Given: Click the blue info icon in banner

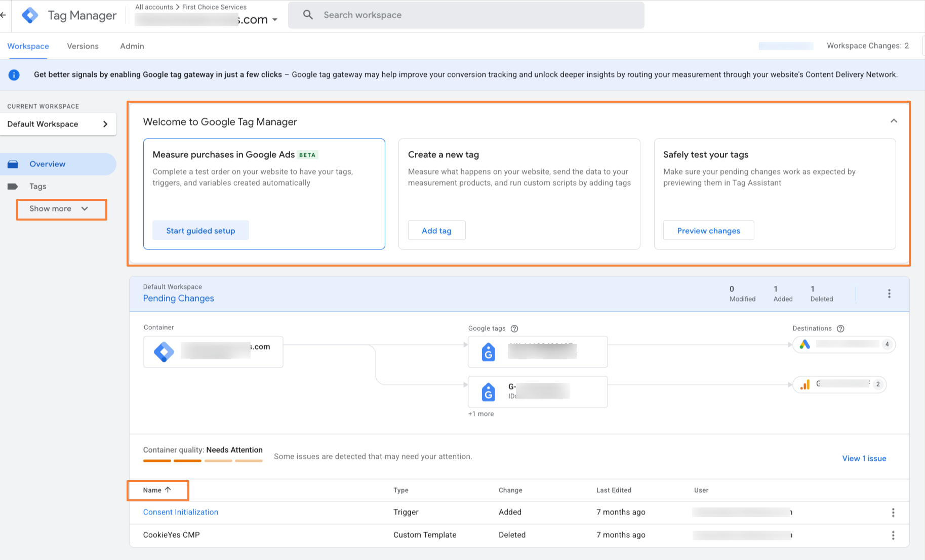Looking at the screenshot, I should click(x=14, y=75).
